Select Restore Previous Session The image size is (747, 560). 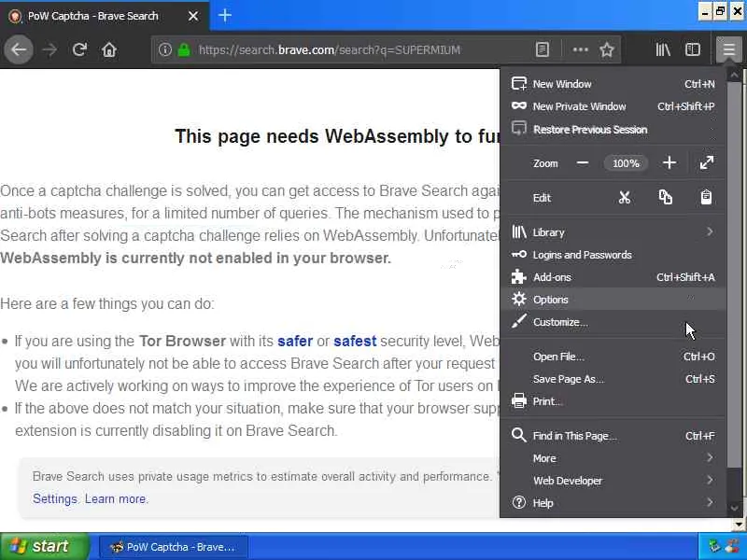point(613,129)
